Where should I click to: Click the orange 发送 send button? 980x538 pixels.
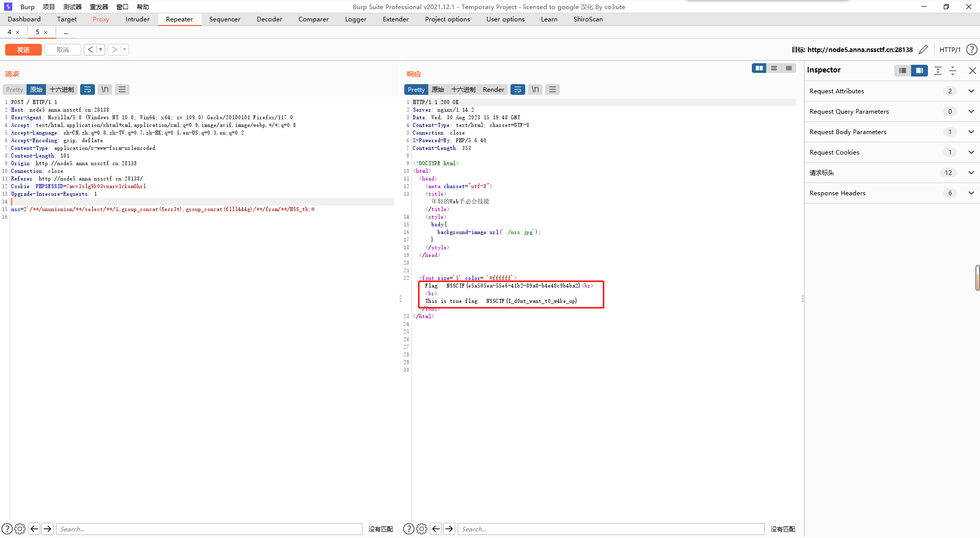pos(23,49)
